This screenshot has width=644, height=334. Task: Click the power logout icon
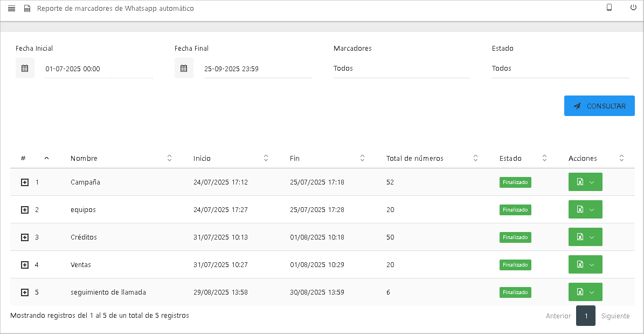tap(633, 8)
